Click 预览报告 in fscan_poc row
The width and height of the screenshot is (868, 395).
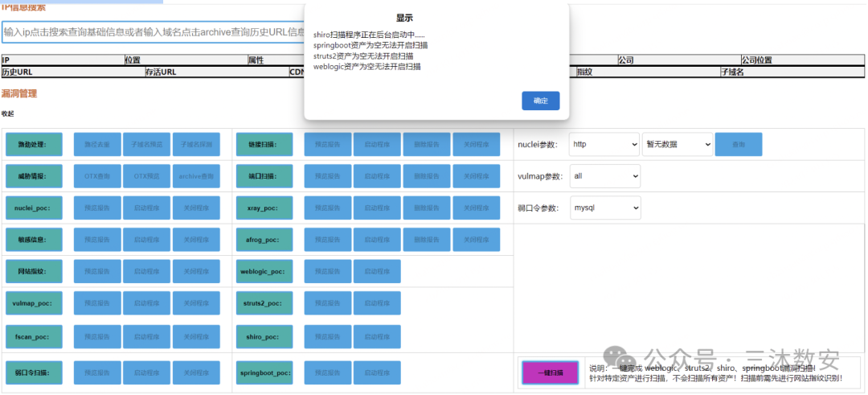97,337
